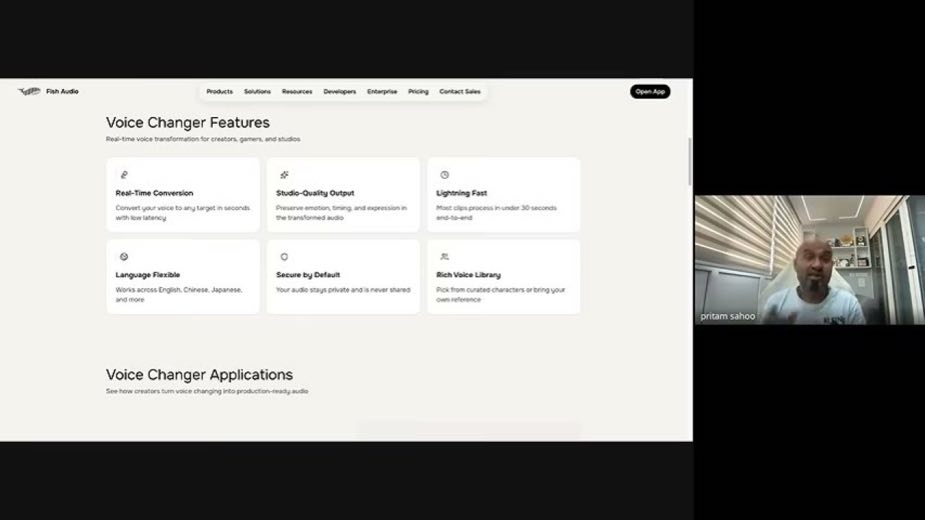Image resolution: width=925 pixels, height=520 pixels.
Task: Click the page vertical scrollbar thumb
Action: pos(690,162)
